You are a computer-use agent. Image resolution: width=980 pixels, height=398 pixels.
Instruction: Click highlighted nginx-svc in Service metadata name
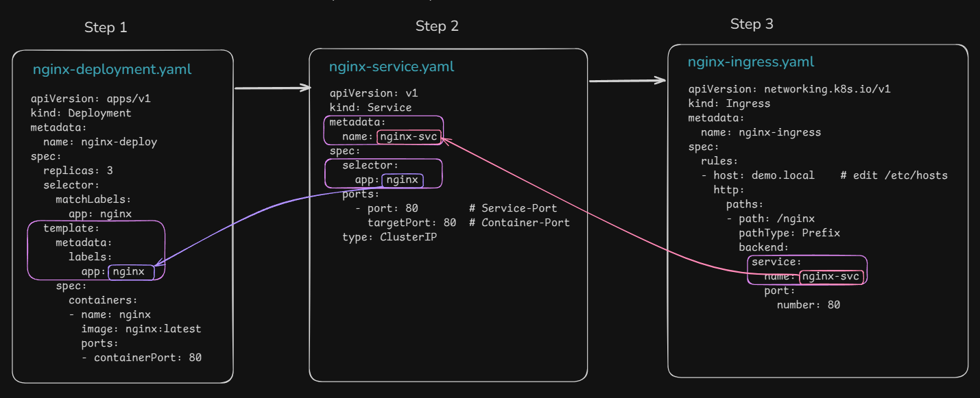tap(408, 136)
